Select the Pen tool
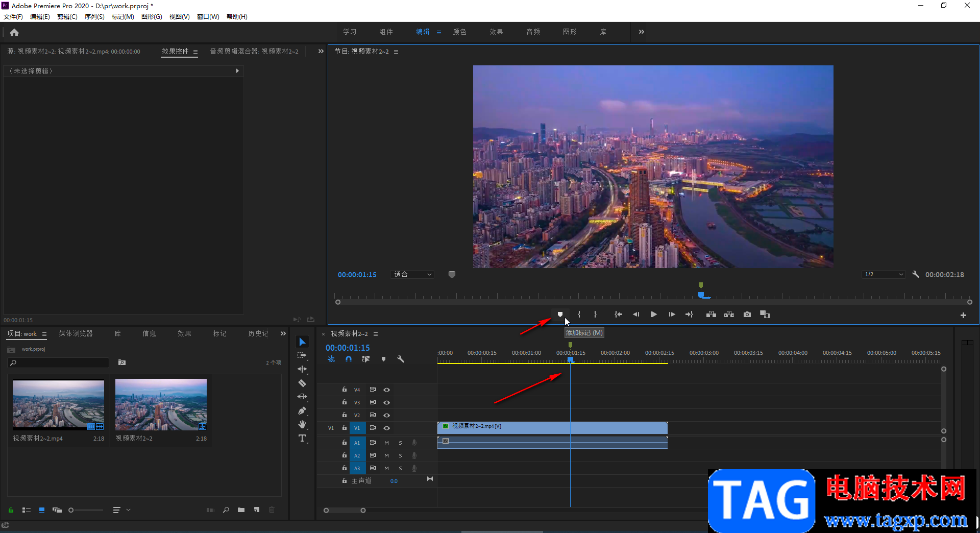Screen dimensions: 980x533 [x=302, y=410]
